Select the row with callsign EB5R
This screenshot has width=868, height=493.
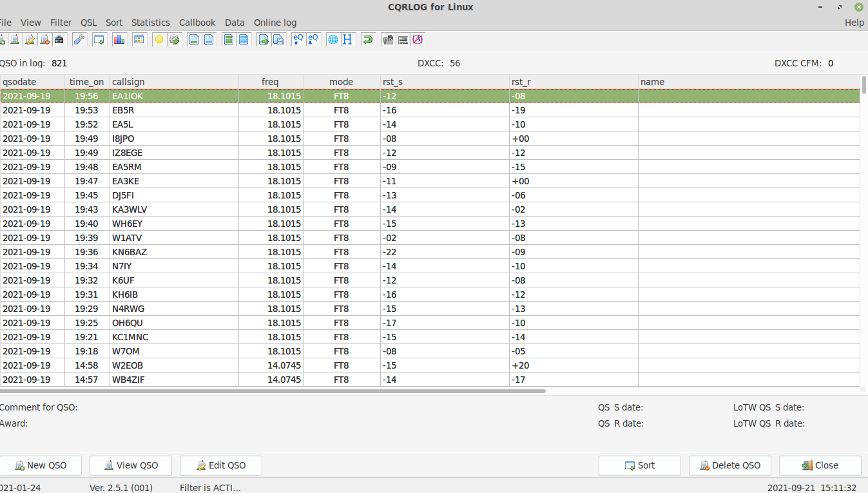(x=430, y=110)
